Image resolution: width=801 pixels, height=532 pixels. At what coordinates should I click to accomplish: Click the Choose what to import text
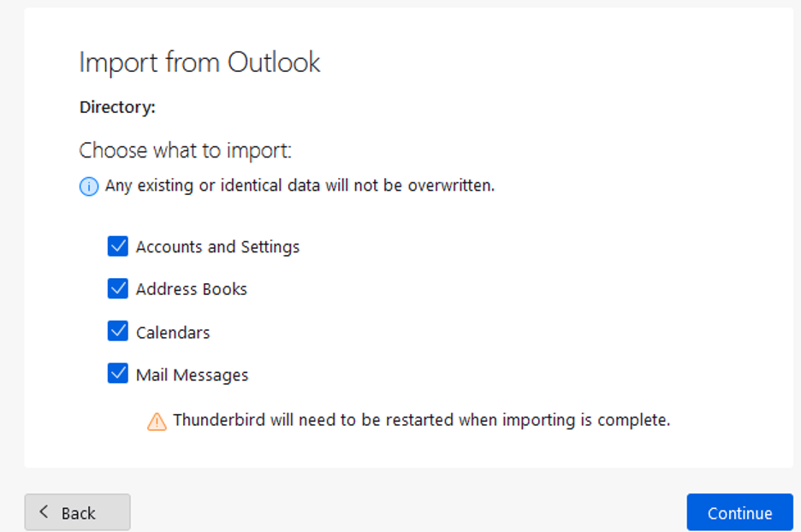(185, 151)
